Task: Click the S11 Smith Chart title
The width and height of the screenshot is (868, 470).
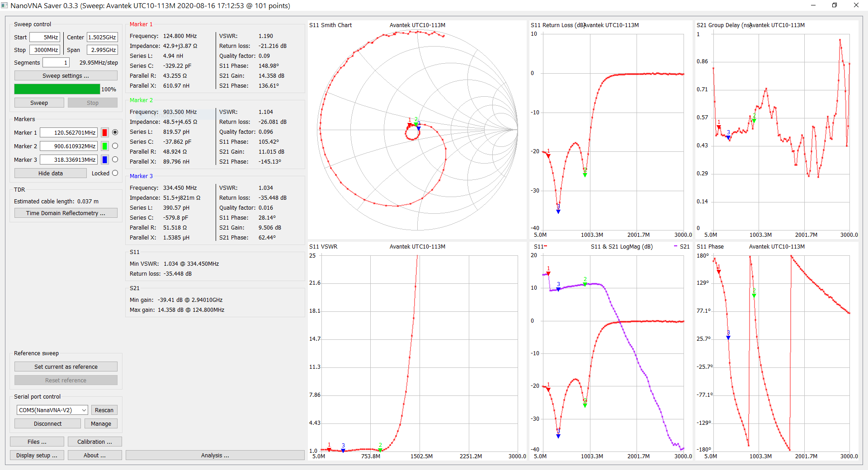Action: (x=330, y=25)
